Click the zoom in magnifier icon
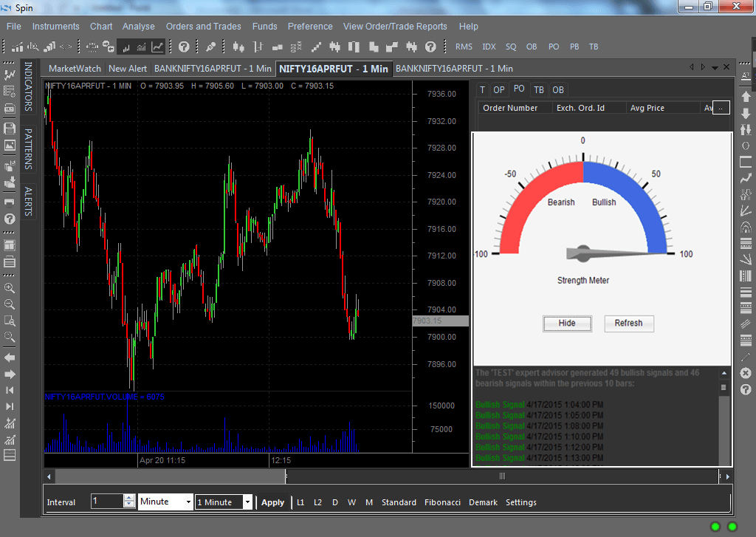 [x=10, y=288]
